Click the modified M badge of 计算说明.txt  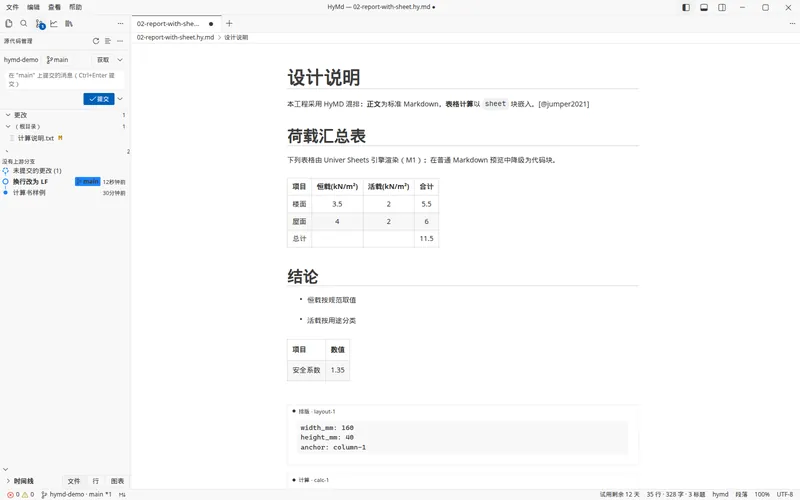(x=60, y=138)
